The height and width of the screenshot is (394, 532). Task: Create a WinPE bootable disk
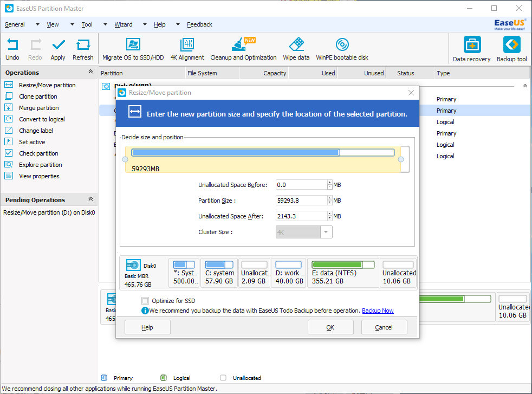[342, 44]
